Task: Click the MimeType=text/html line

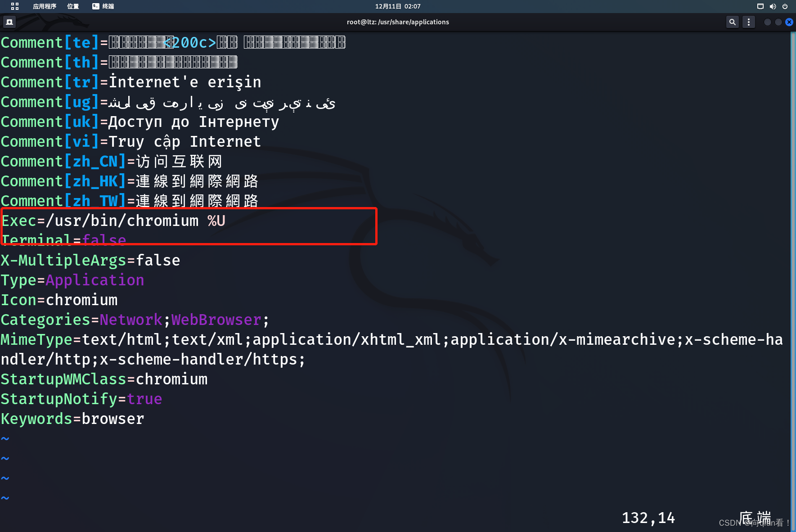Action: 391,339
